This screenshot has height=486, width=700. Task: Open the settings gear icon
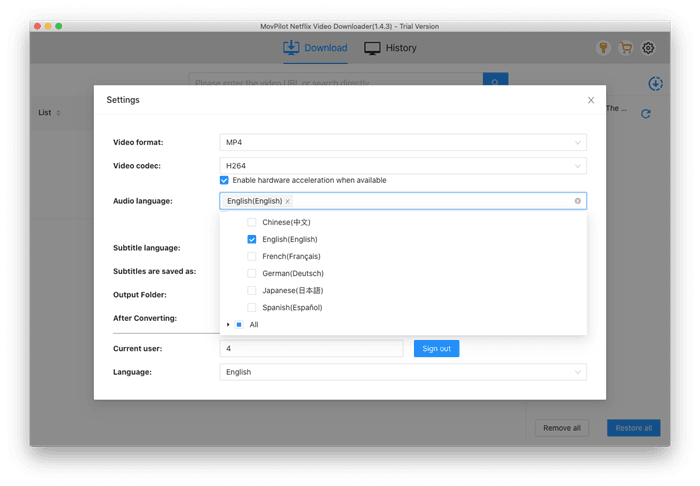648,48
